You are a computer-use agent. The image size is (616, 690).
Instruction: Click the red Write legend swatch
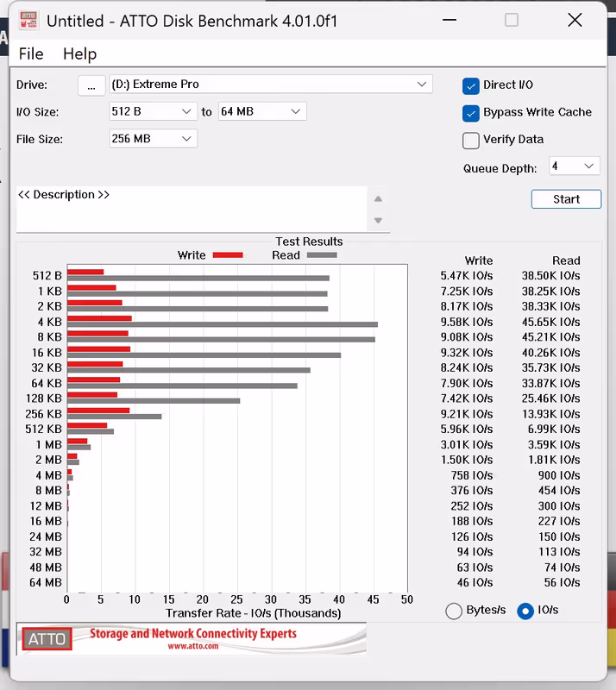pyautogui.click(x=228, y=255)
